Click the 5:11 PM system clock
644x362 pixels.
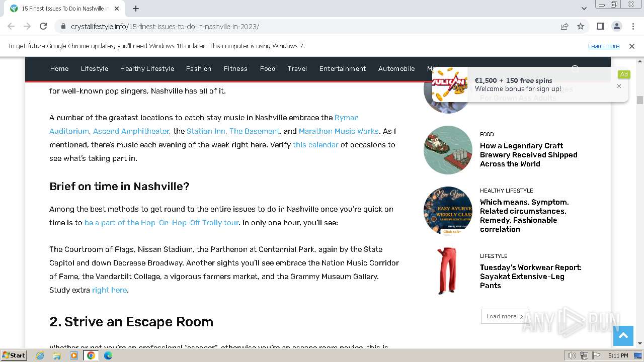pyautogui.click(x=618, y=355)
